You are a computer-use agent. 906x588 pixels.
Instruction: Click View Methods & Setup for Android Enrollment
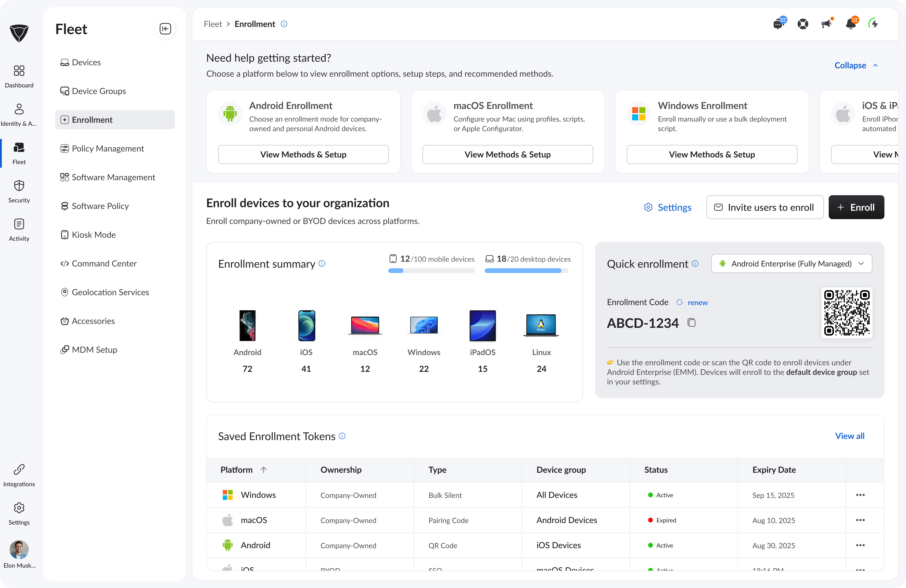tap(303, 154)
